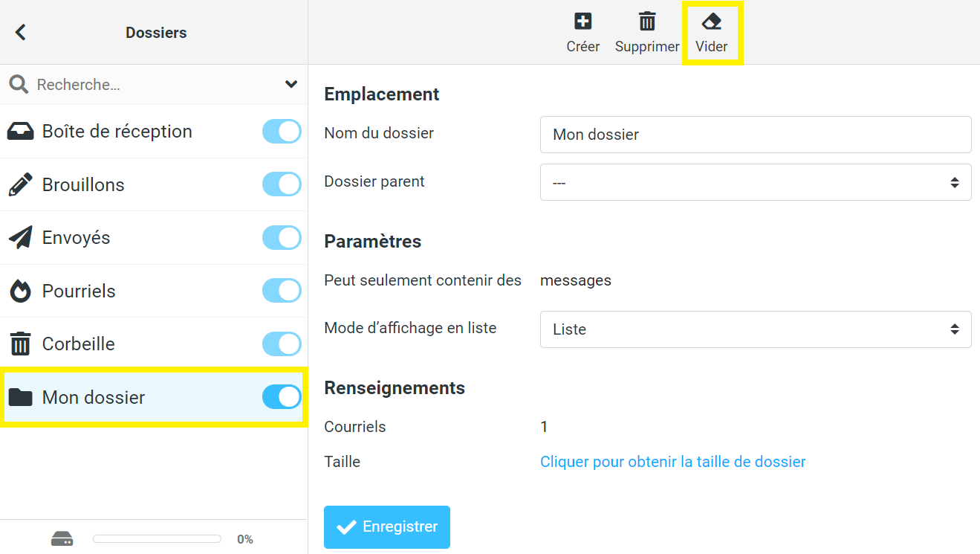Open the Dossier parent dropdown
Screen dimensions: 980x554
pyautogui.click(x=756, y=182)
